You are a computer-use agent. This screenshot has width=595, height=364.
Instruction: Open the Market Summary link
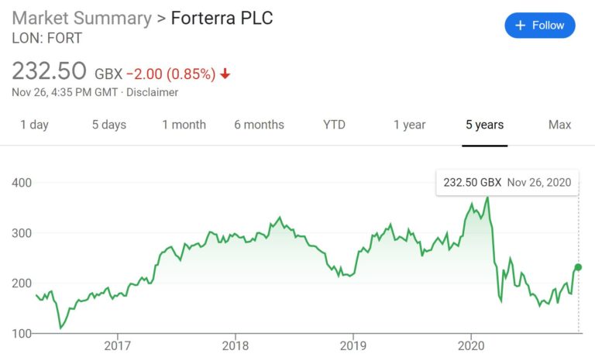tap(81, 19)
